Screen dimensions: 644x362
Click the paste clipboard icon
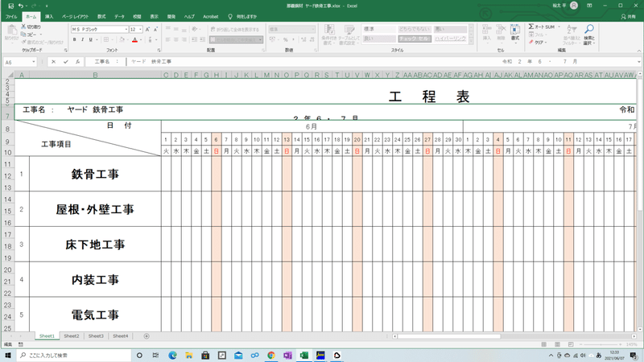tap(11, 30)
